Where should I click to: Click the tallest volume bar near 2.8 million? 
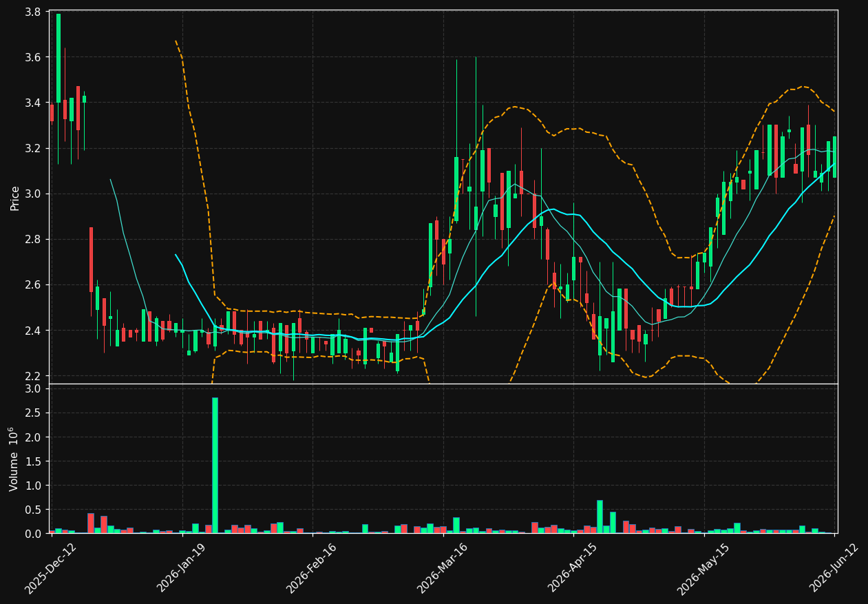[215, 466]
